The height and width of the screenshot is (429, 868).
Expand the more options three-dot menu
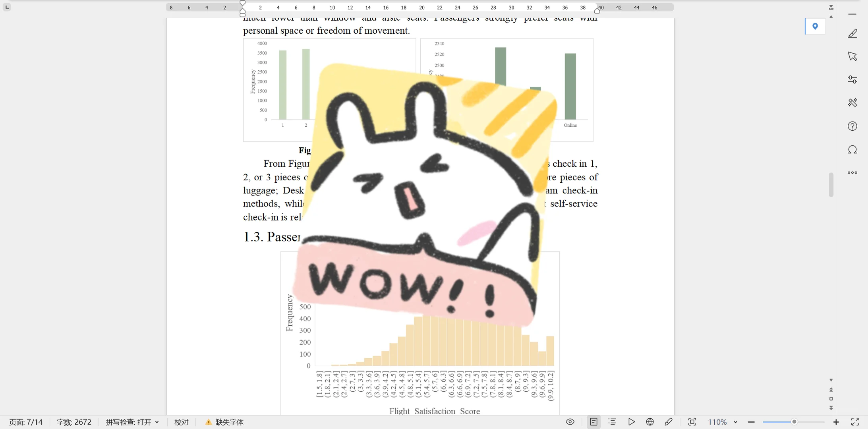[x=853, y=172]
